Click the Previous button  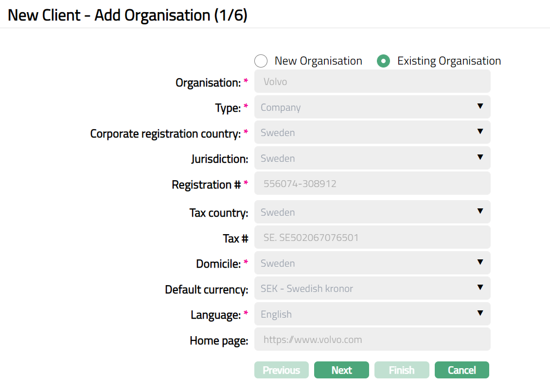click(281, 370)
